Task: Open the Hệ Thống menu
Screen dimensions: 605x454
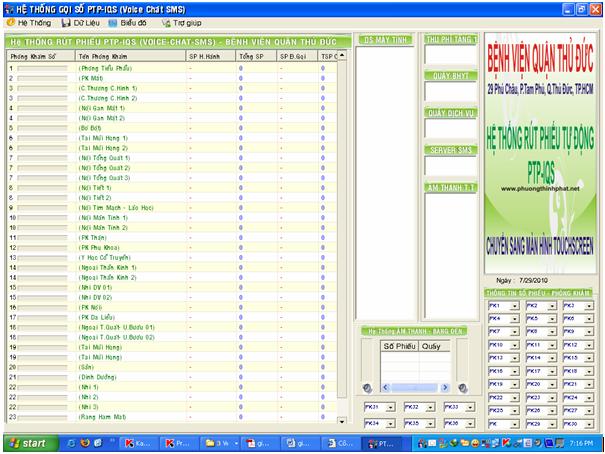Action: 34,21
